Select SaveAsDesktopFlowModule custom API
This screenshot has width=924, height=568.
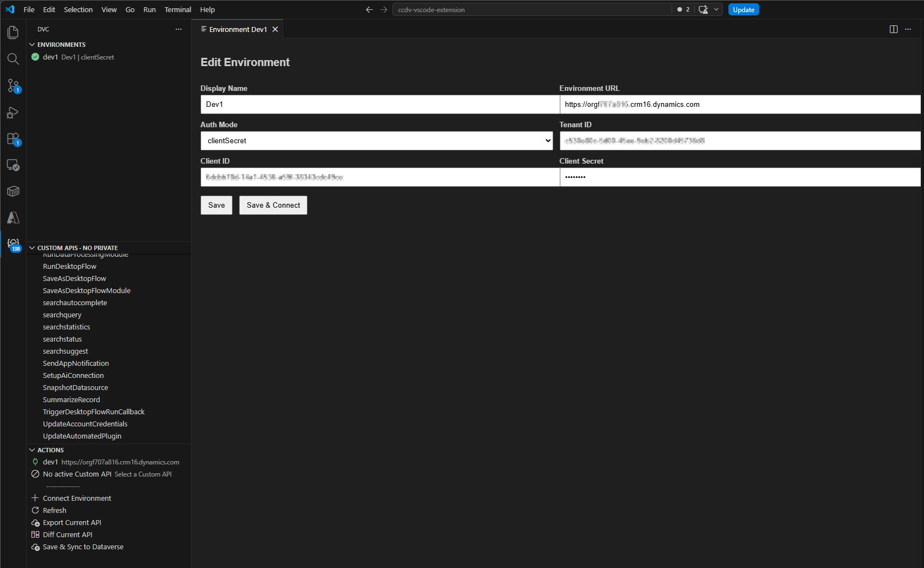87,290
